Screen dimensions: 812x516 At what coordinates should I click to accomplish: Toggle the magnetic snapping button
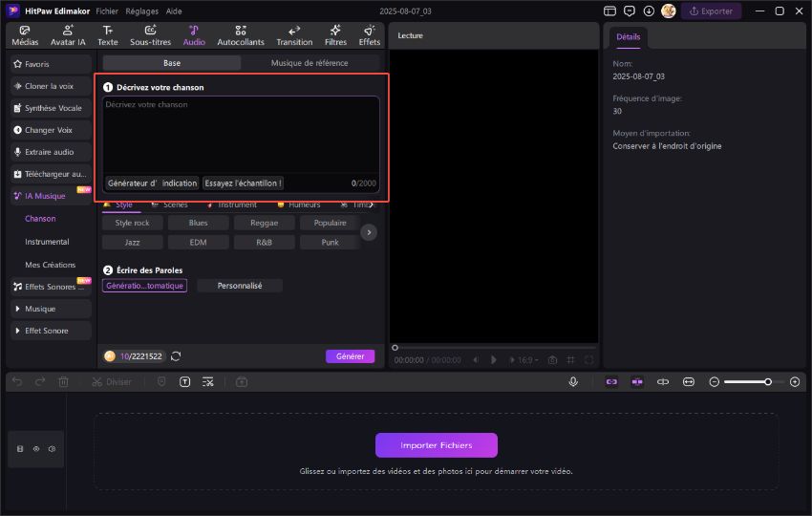point(637,382)
